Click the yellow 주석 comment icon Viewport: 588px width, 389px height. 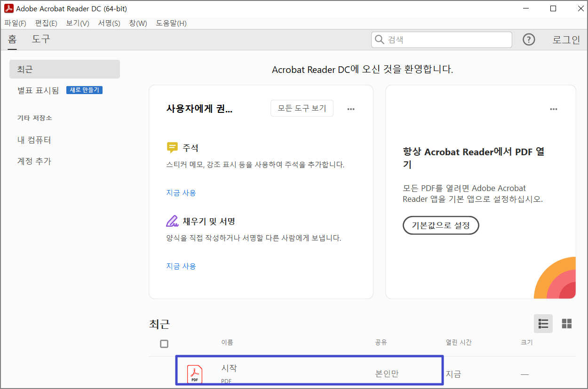coord(172,148)
